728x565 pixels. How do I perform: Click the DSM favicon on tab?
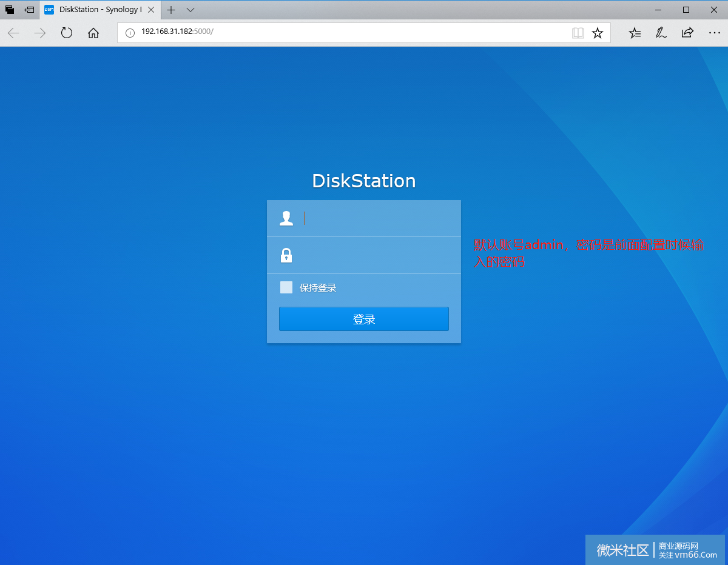point(49,10)
